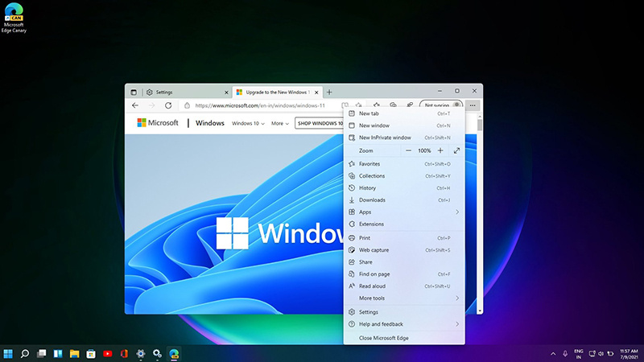The width and height of the screenshot is (644, 362).
Task: Enter full screen via Zoom row arrow icon
Action: pyautogui.click(x=456, y=150)
